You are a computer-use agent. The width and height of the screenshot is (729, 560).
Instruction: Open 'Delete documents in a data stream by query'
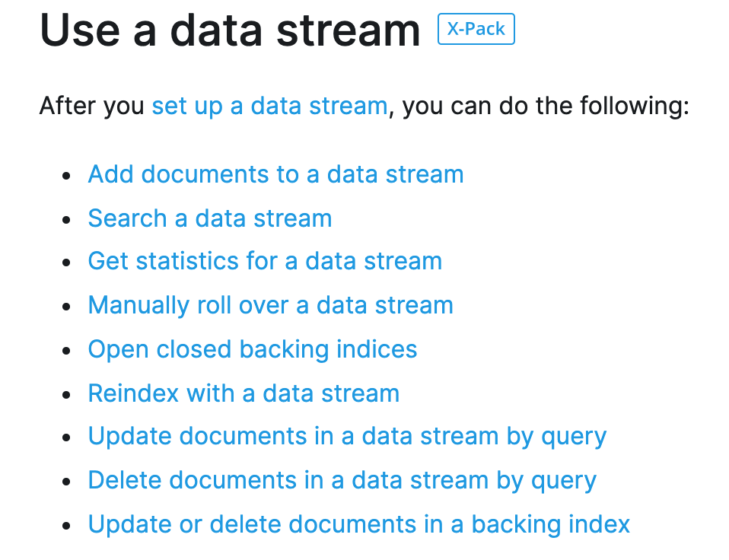pyautogui.click(x=342, y=481)
